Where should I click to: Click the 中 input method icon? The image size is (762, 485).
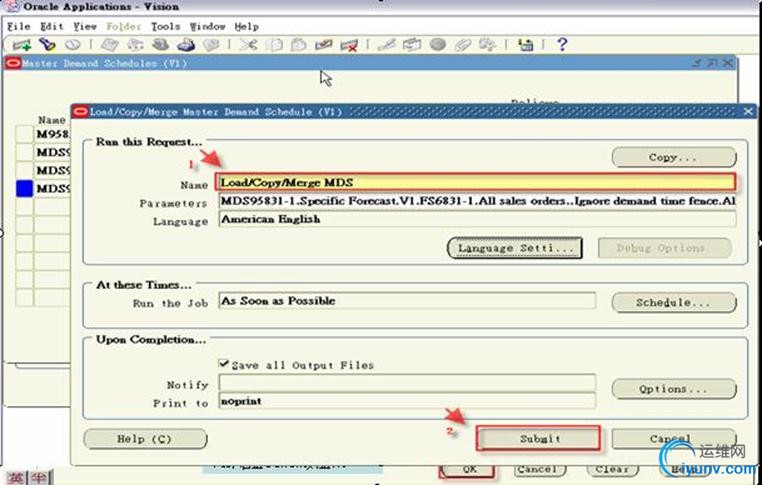[39, 477]
